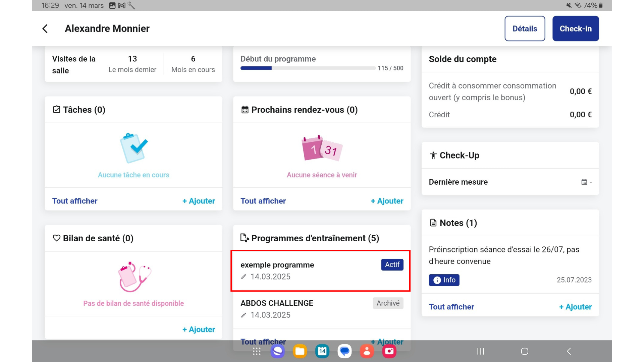The height and width of the screenshot is (362, 644).
Task: Click the Bilan de santé heart icon
Action: coord(57,238)
